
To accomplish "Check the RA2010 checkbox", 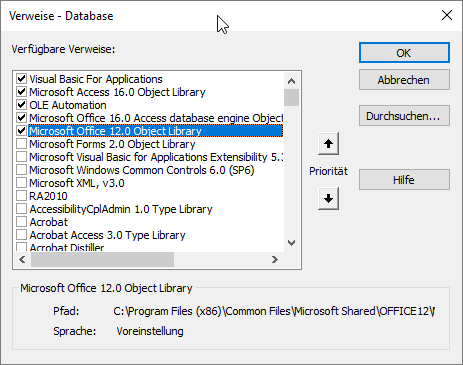I will coord(22,196).
